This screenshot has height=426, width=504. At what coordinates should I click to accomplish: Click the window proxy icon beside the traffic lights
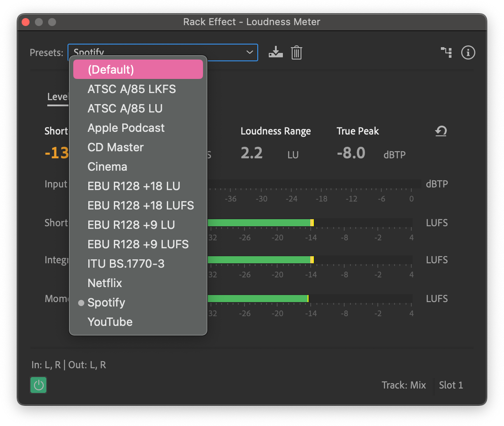point(52,21)
